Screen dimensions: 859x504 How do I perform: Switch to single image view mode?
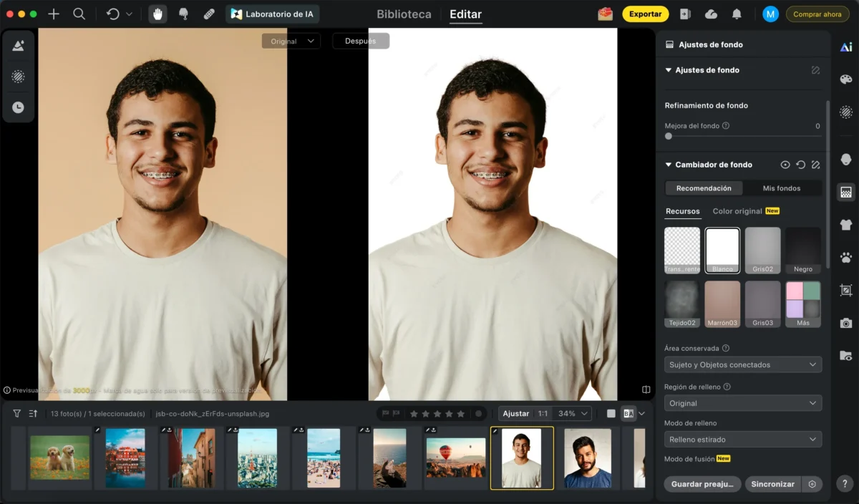[x=611, y=413]
